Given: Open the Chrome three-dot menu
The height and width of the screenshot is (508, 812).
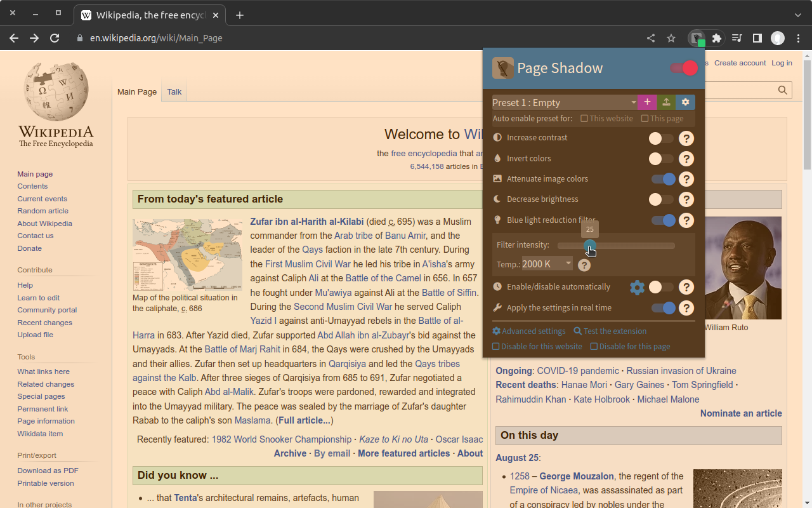Looking at the screenshot, I should (x=799, y=38).
